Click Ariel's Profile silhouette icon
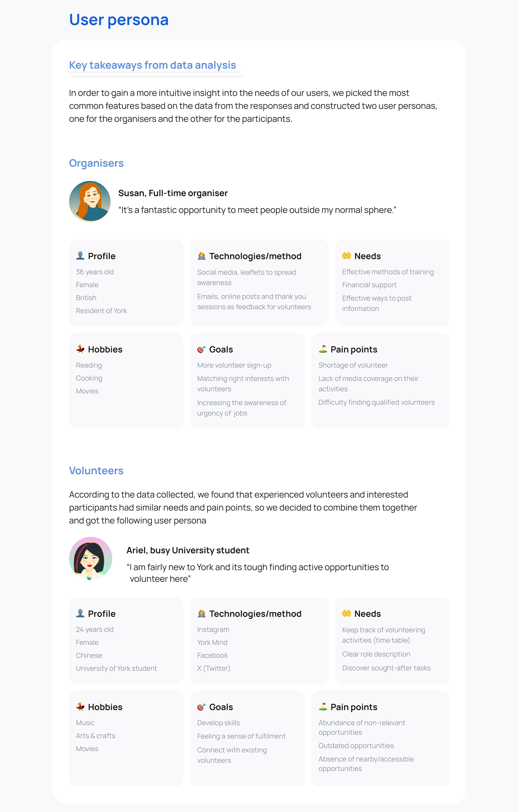The height and width of the screenshot is (812, 518). 80,613
